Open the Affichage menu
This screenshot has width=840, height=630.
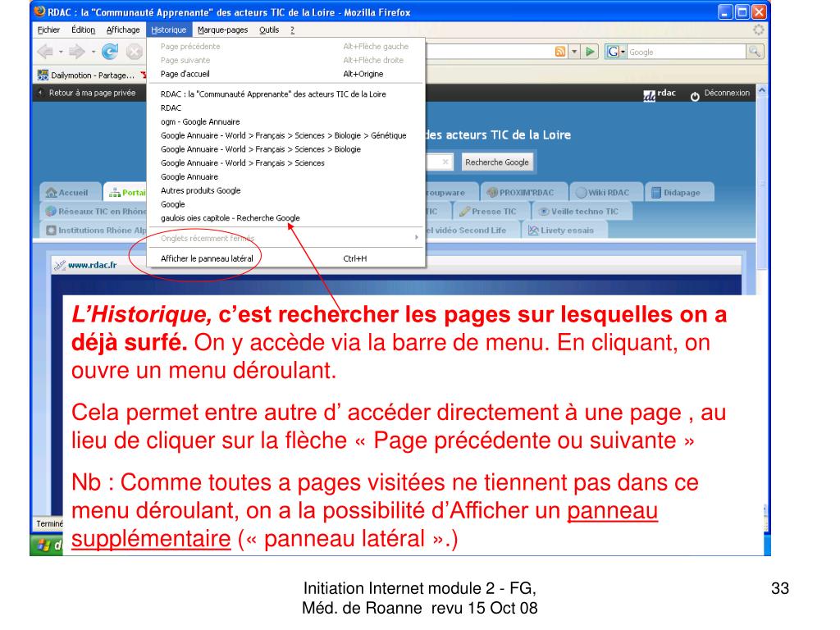click(x=123, y=30)
